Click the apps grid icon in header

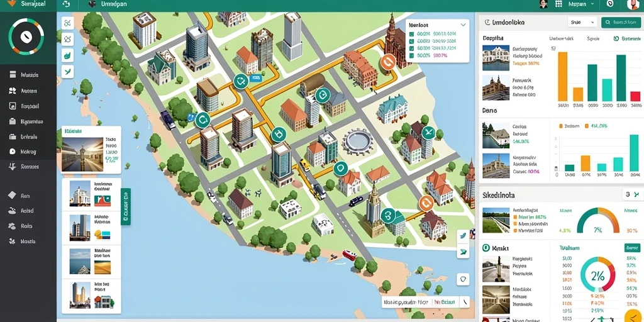click(x=558, y=4)
